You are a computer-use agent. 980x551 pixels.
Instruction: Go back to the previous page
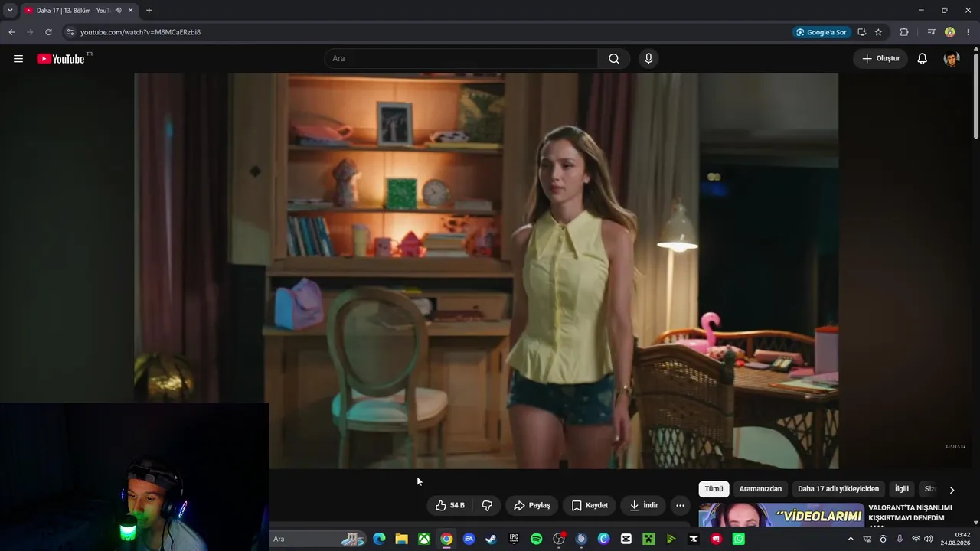(11, 32)
